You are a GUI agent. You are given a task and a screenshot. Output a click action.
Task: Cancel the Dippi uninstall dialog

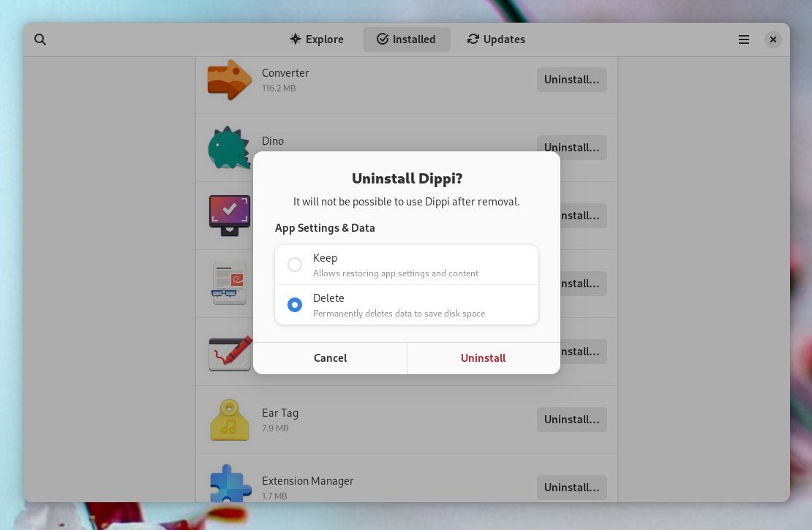point(330,358)
